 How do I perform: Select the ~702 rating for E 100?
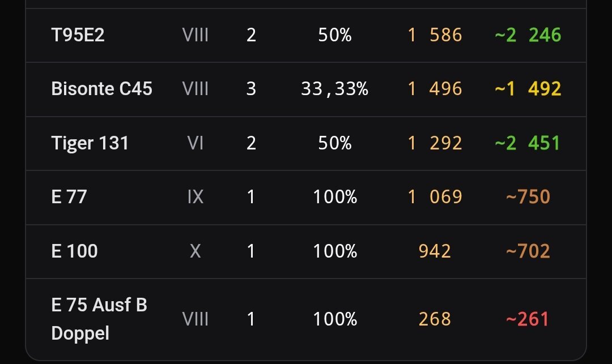528,251
